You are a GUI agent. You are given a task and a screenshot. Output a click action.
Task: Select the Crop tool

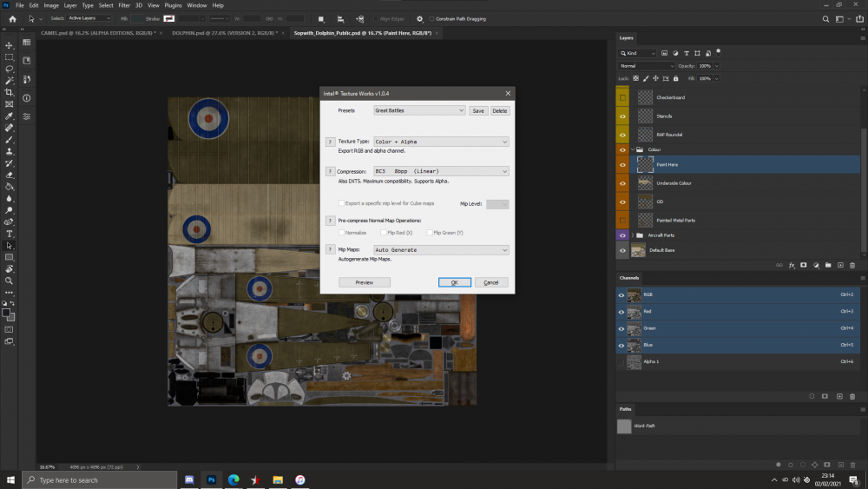[x=10, y=92]
